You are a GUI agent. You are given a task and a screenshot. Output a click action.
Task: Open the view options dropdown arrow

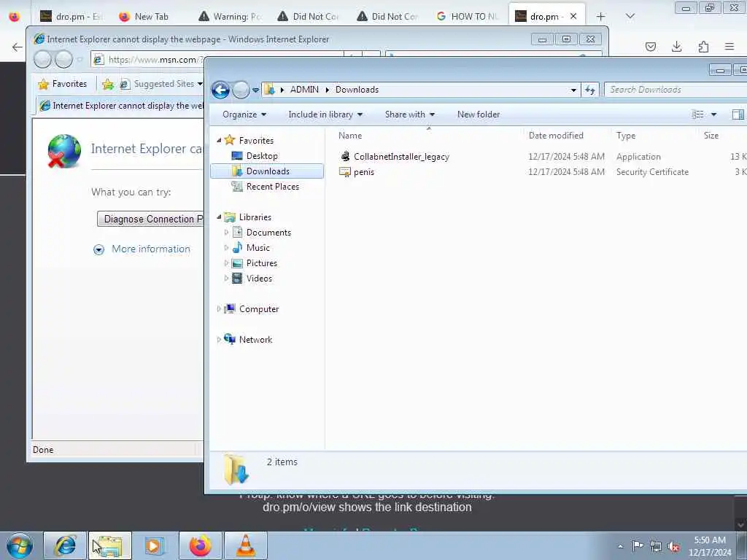(x=713, y=114)
